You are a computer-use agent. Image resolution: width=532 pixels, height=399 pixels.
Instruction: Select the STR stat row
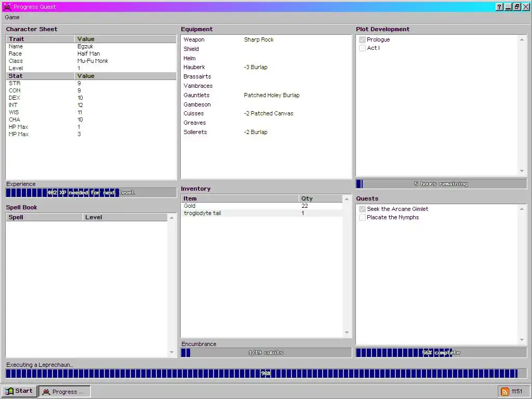tap(91, 83)
